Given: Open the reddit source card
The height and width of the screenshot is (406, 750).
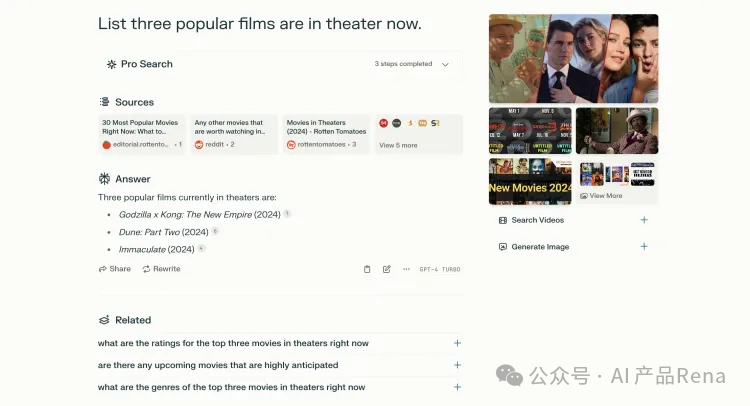Looking at the screenshot, I should (234, 134).
